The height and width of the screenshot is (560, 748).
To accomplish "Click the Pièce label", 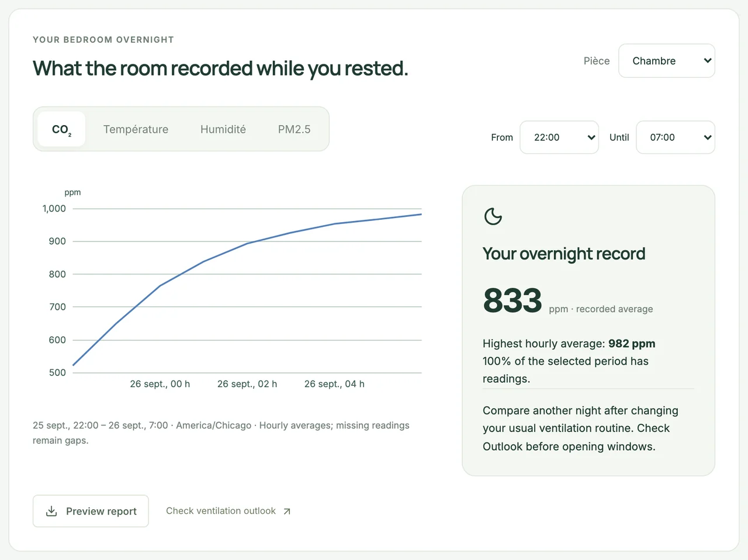I will (597, 61).
